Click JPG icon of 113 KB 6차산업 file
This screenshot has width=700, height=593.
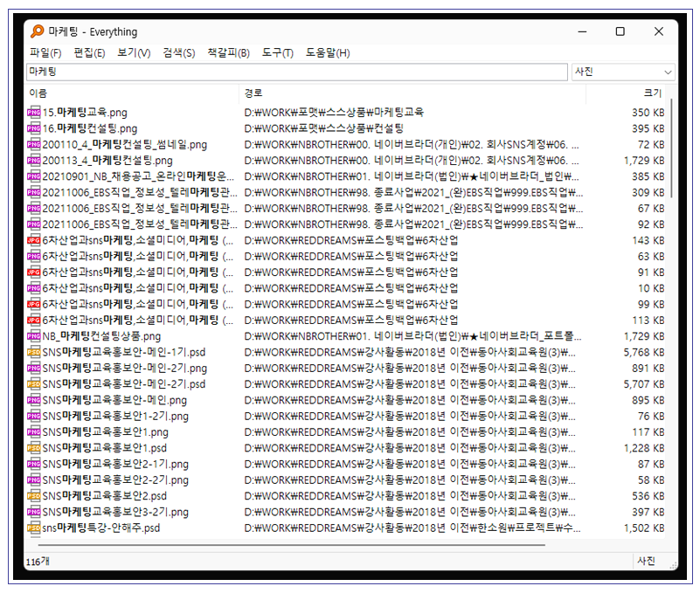click(33, 320)
